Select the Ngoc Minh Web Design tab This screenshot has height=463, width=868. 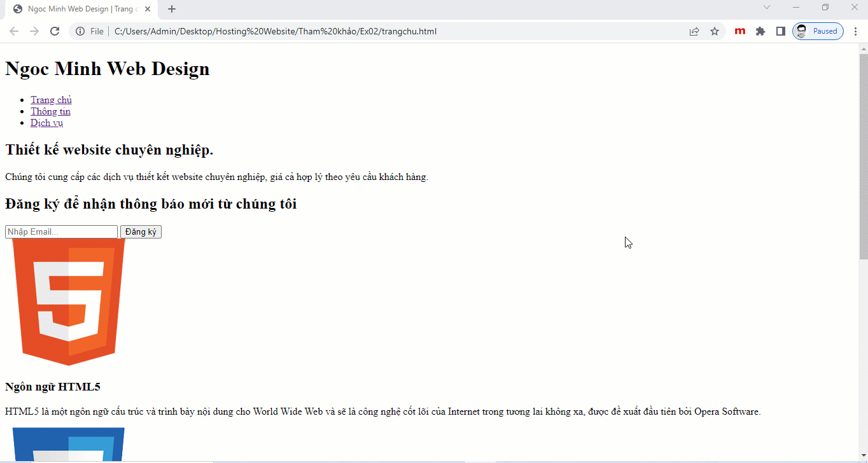coord(81,9)
